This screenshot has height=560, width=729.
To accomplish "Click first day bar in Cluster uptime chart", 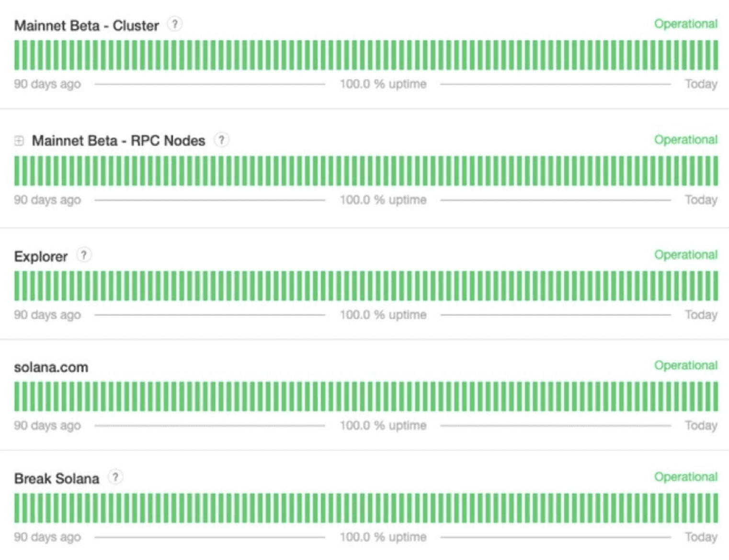I will point(17,55).
